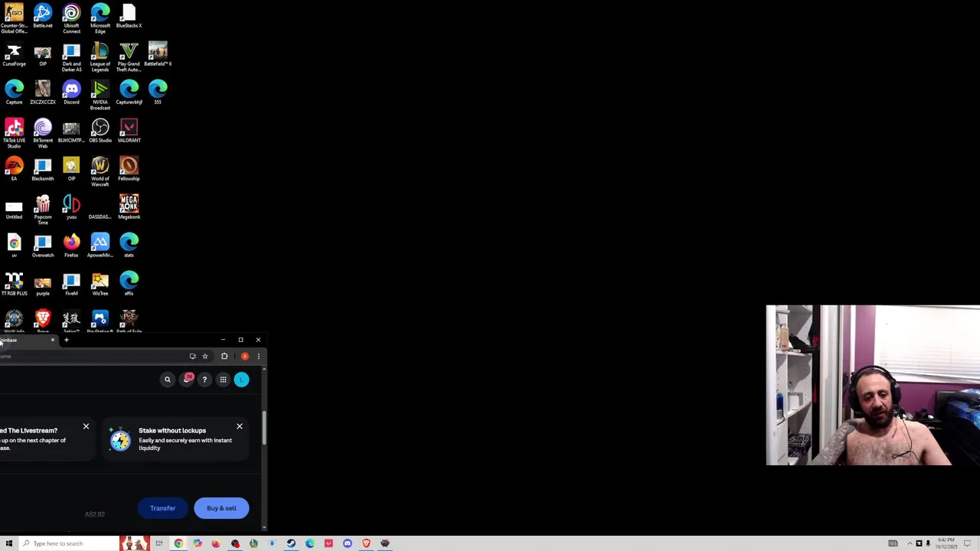This screenshot has height=551, width=980.
Task: Select the WizTree desktop icon
Action: [x=100, y=284]
